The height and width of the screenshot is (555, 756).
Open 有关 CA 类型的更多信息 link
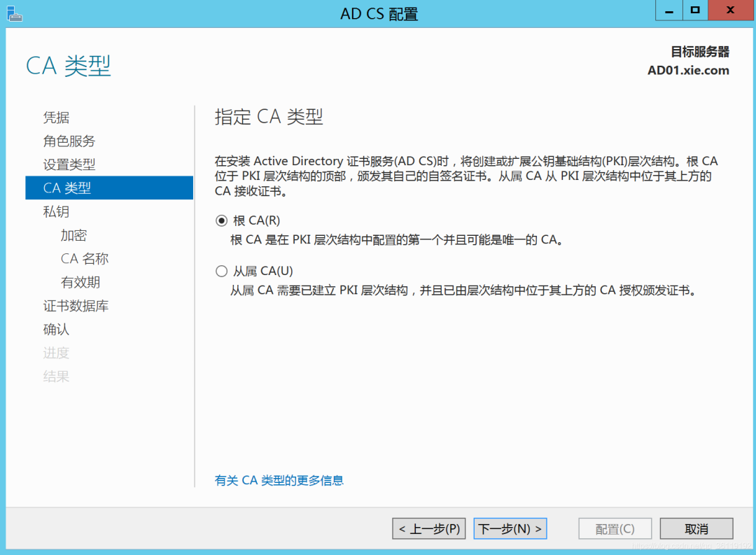(x=279, y=480)
